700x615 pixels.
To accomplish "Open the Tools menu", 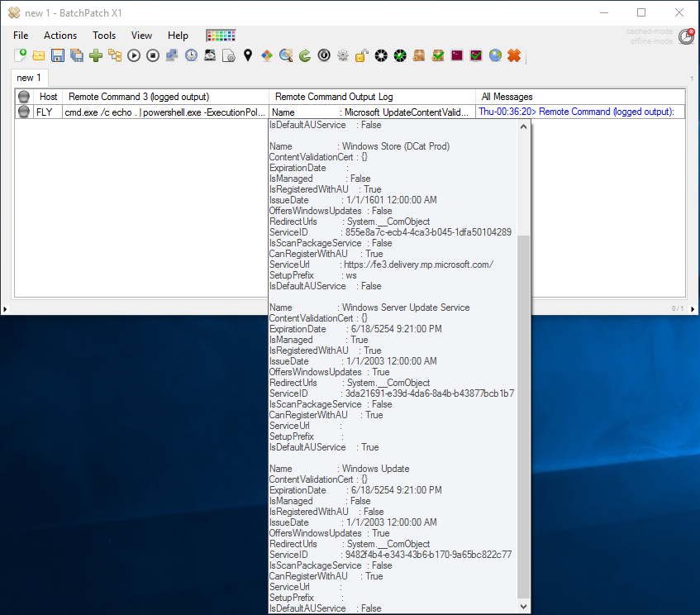I will point(104,36).
